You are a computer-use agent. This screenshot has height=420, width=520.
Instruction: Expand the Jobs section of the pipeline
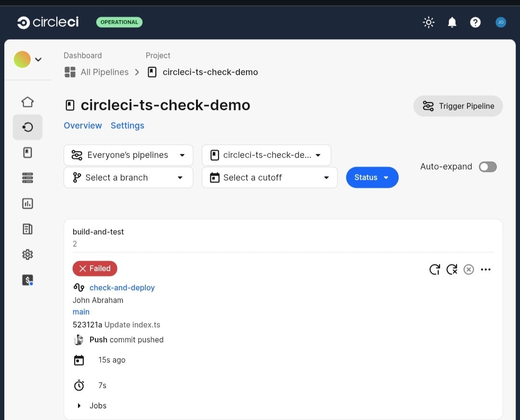pyautogui.click(x=79, y=405)
